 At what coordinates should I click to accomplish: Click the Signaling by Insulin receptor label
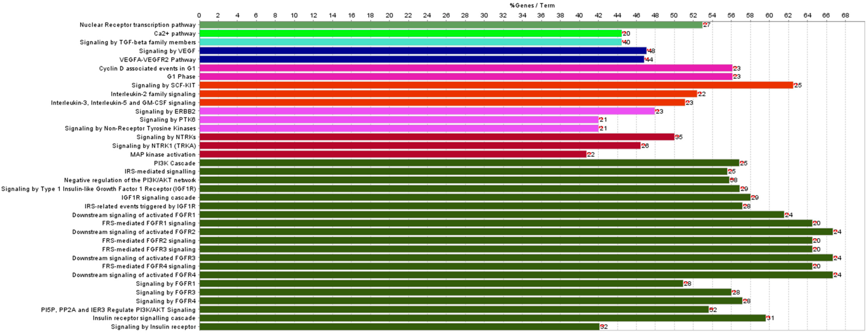[x=153, y=327]
